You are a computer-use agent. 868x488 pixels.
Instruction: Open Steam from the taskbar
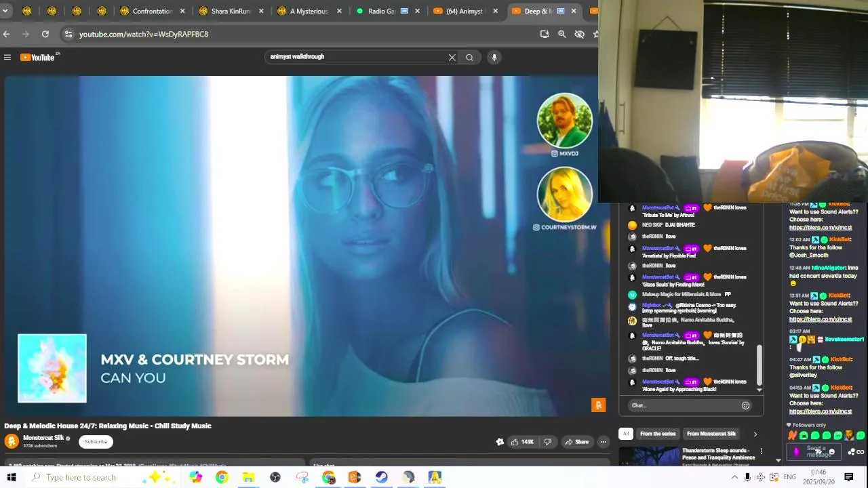[x=382, y=477]
